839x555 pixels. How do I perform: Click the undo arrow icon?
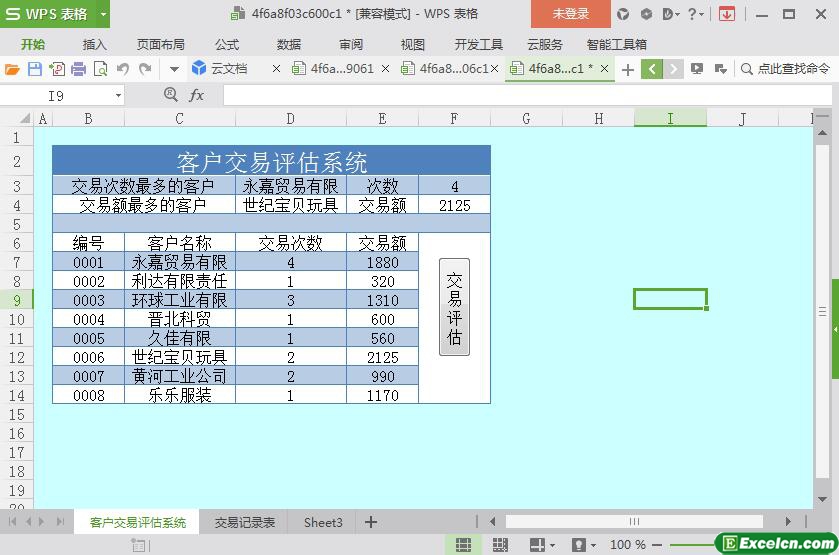123,69
